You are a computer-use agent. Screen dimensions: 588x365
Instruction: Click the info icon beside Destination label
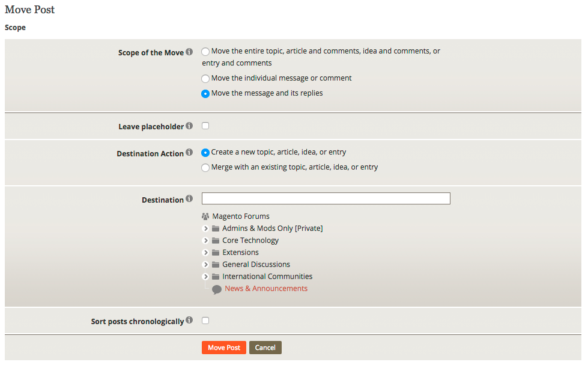189,198
